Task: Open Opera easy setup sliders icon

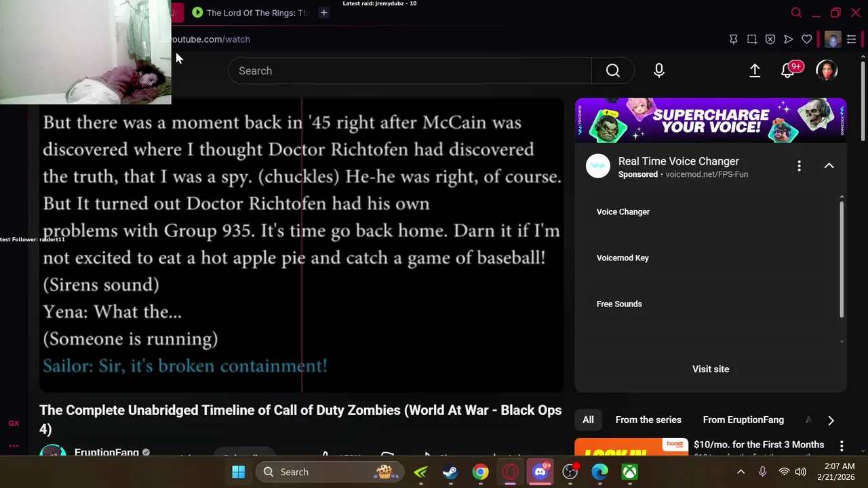Action: point(851,39)
